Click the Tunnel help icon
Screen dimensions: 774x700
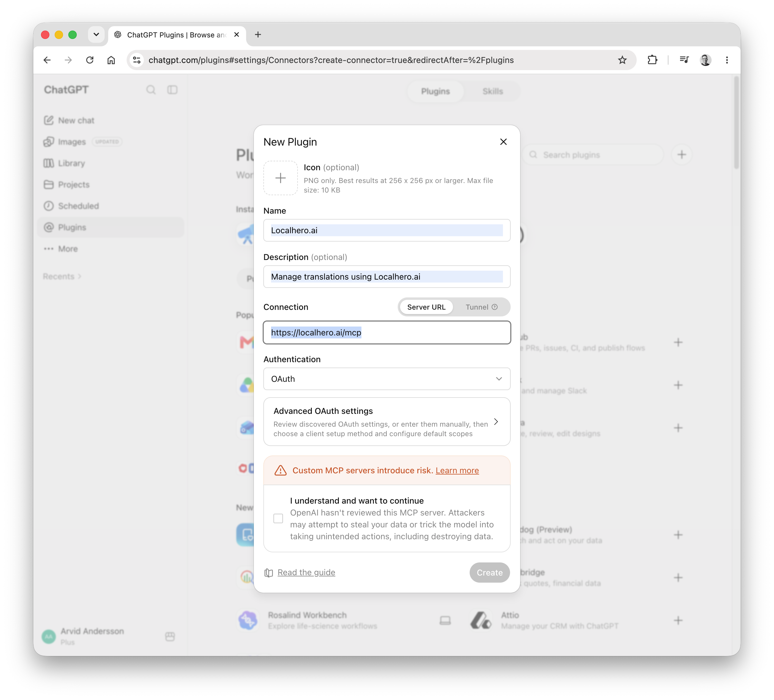click(495, 307)
